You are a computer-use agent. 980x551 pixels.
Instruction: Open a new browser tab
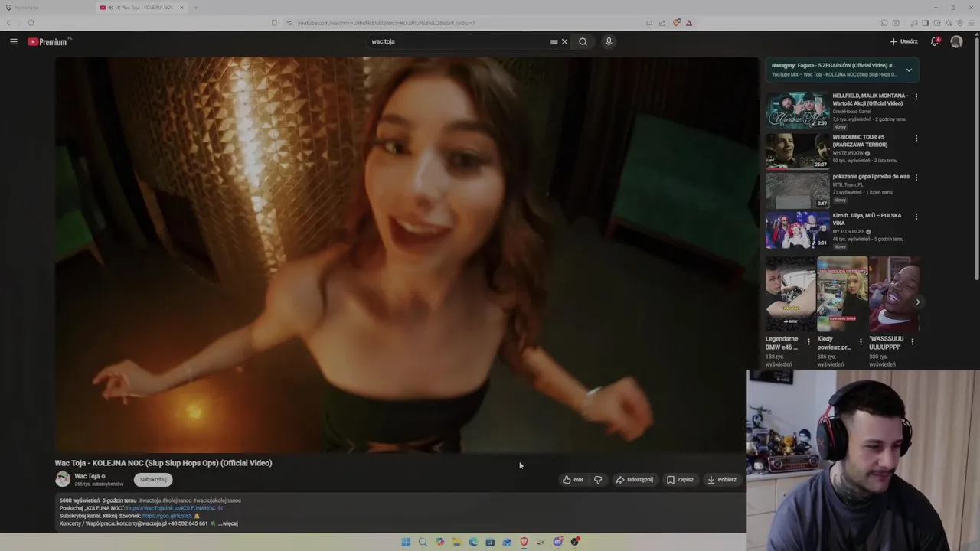tap(195, 8)
